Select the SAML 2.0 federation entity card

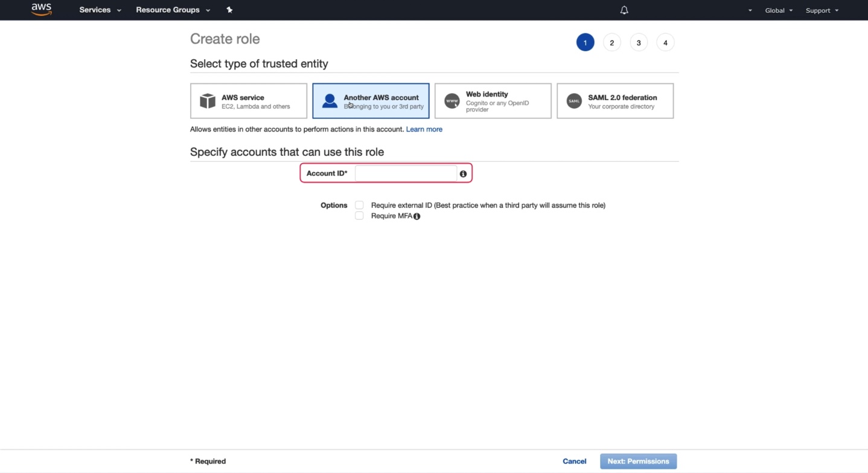615,101
